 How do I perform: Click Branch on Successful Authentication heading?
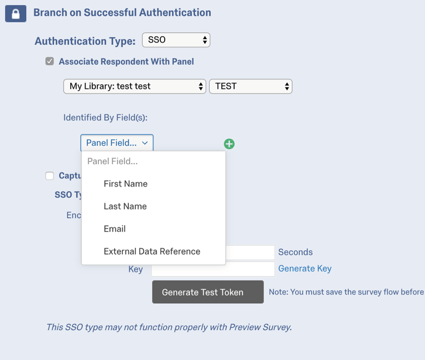pos(122,13)
